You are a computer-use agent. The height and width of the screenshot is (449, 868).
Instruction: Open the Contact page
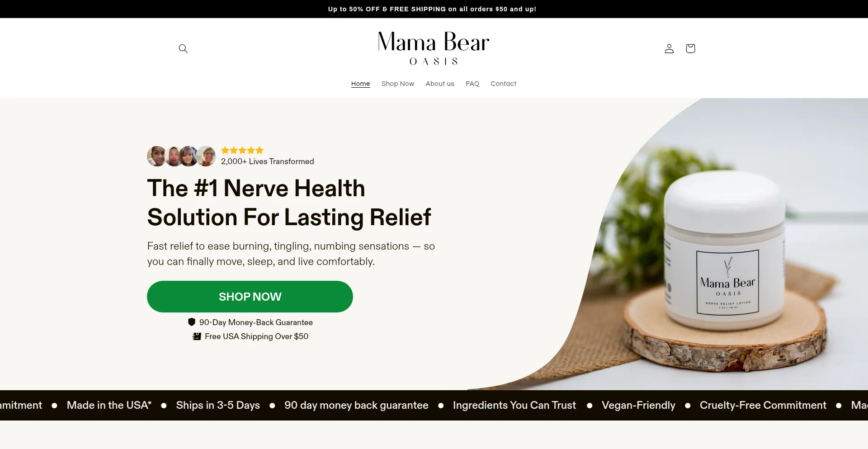[504, 84]
